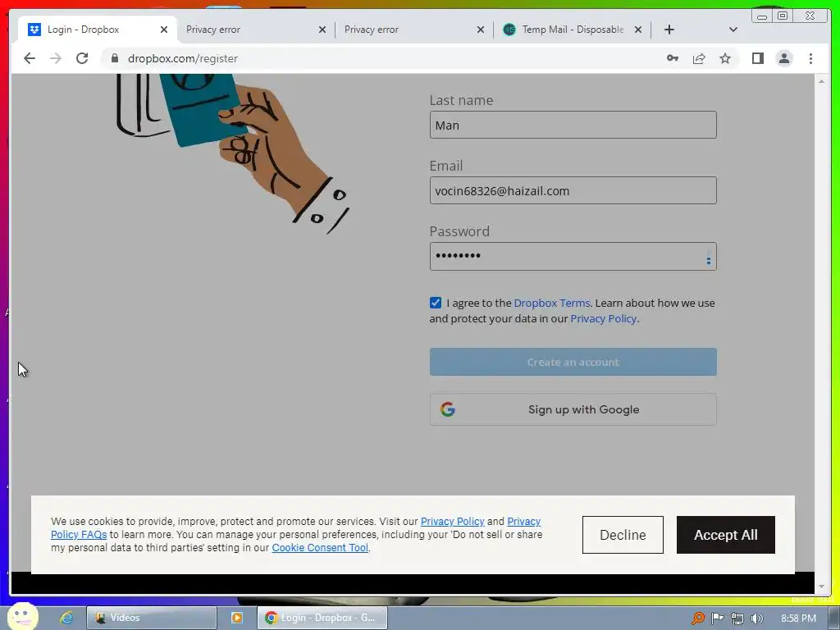Open network tray icon
This screenshot has height=630, width=840.
[x=737, y=619]
